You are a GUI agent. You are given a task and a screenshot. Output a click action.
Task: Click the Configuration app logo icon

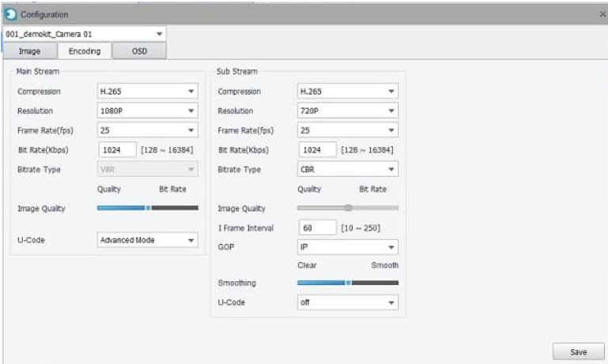(11, 14)
